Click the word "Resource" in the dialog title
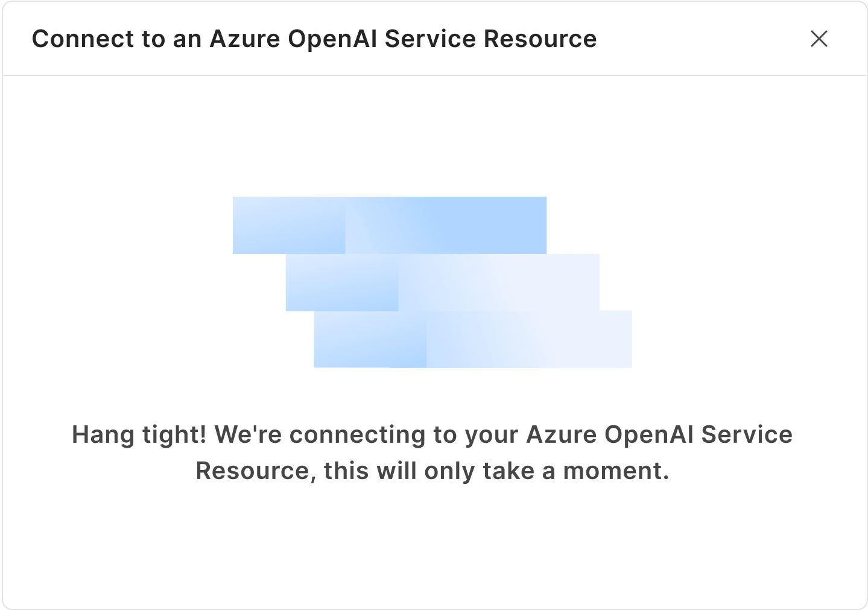 540,39
